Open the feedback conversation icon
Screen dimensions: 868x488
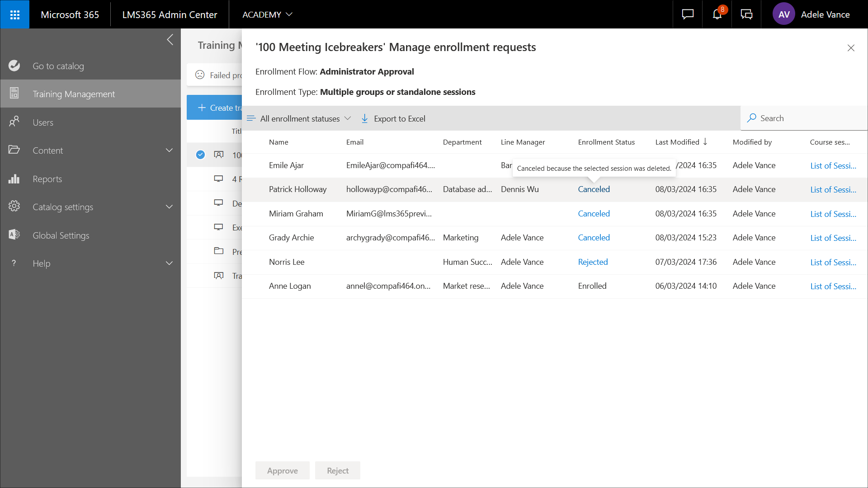[x=746, y=14]
